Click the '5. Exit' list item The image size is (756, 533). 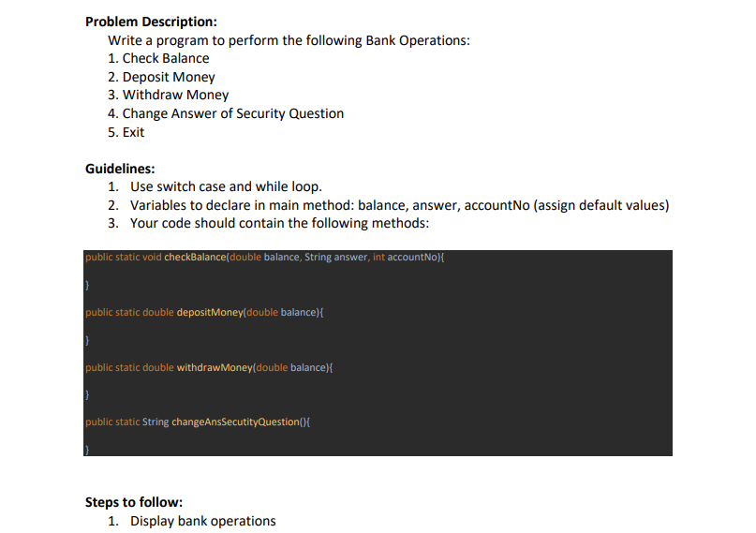tap(126, 132)
